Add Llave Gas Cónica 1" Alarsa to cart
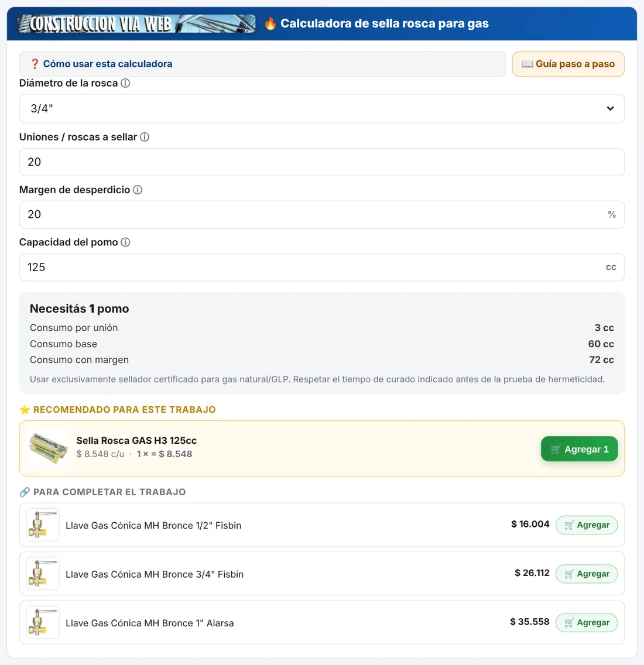The image size is (644, 665). point(586,623)
